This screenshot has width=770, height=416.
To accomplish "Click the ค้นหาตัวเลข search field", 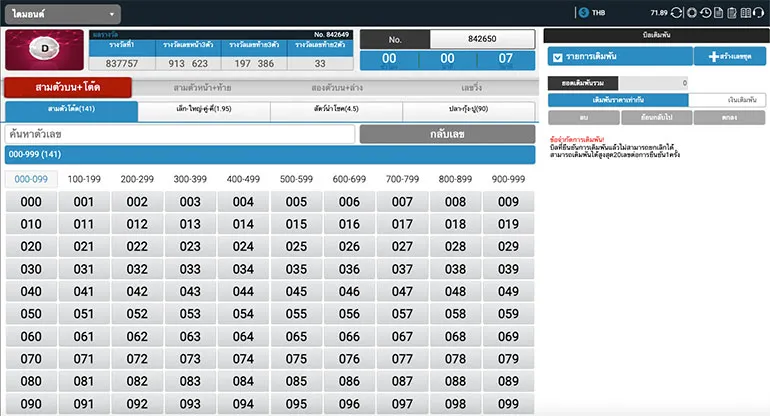I will [180, 134].
